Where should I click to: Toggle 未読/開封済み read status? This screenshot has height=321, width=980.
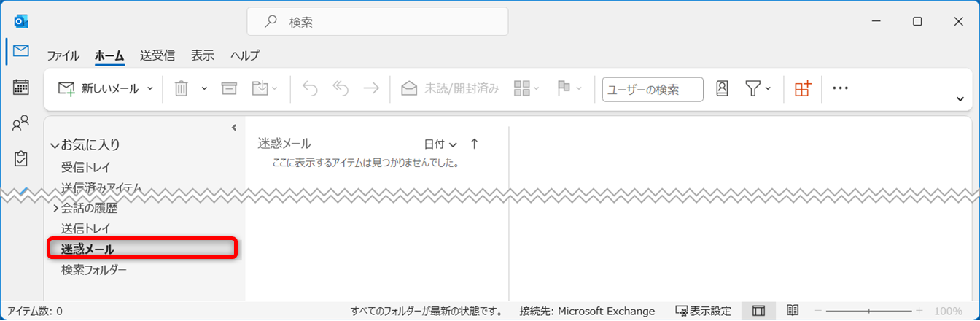(451, 88)
